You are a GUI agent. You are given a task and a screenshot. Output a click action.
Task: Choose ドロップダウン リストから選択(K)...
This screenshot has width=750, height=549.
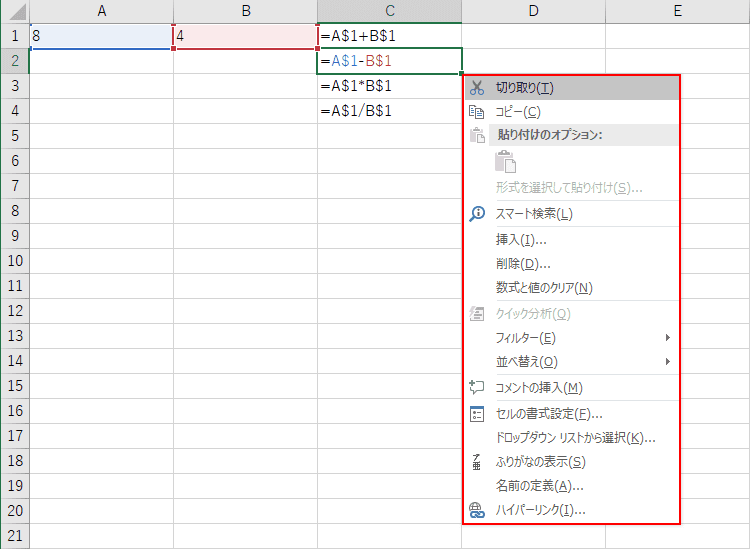click(x=572, y=438)
